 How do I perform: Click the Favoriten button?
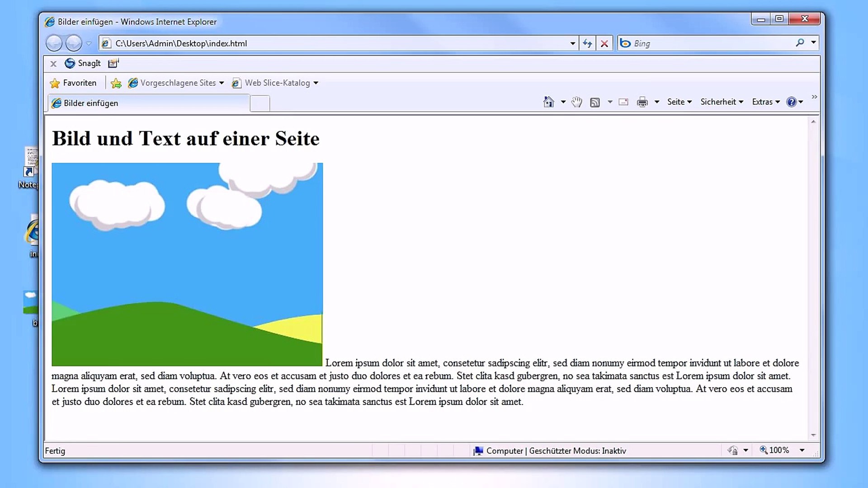pos(73,83)
